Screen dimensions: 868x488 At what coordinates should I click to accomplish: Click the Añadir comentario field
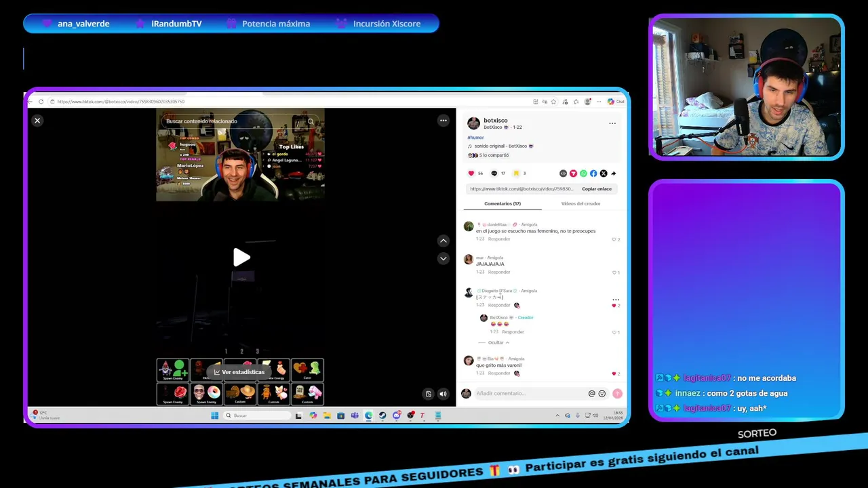530,394
